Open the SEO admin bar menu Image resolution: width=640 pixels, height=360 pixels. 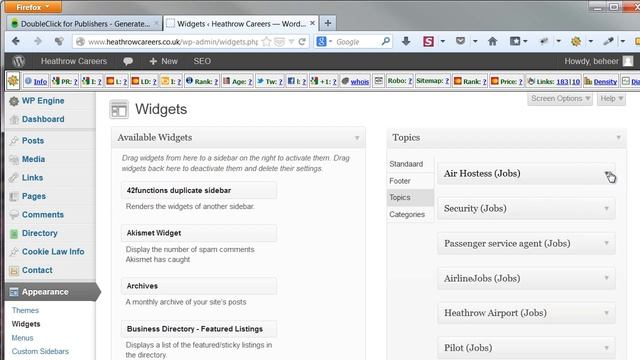[202, 61]
